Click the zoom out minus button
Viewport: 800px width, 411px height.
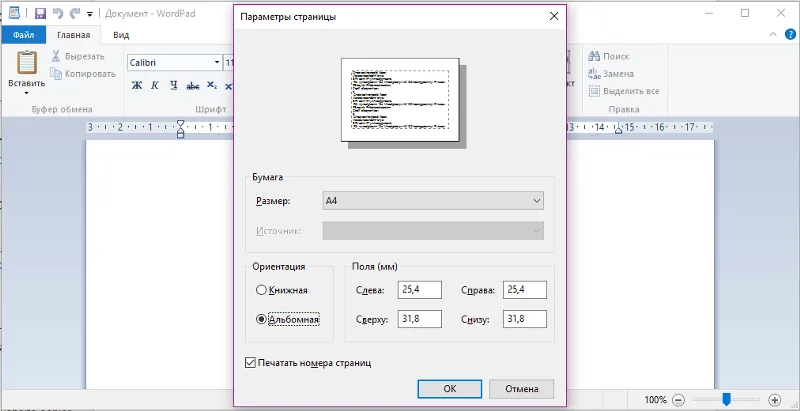(679, 400)
